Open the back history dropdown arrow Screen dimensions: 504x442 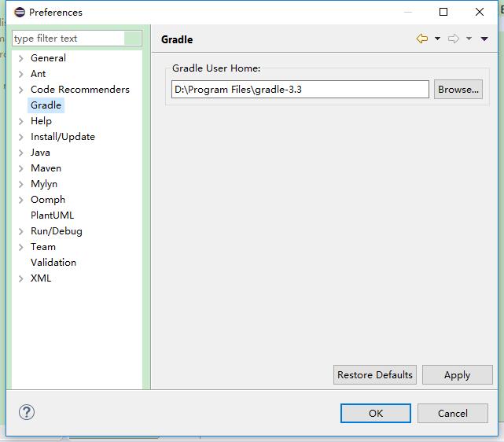click(437, 39)
